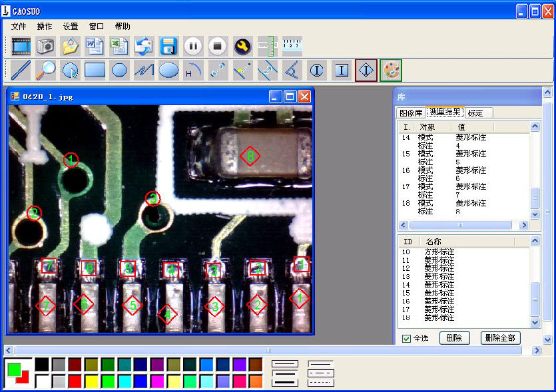Toggle the 全选 select-all checkbox
Image resolution: width=556 pixels, height=392 pixels.
[406, 339]
